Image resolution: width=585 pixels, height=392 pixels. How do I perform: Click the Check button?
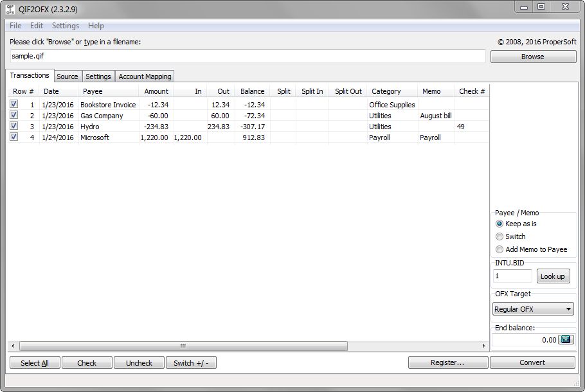point(87,362)
